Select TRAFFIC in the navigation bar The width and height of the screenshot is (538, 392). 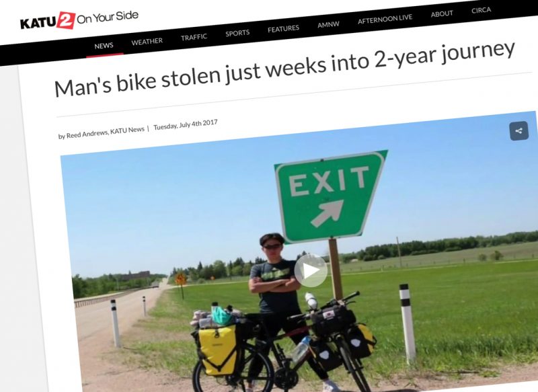(x=194, y=37)
